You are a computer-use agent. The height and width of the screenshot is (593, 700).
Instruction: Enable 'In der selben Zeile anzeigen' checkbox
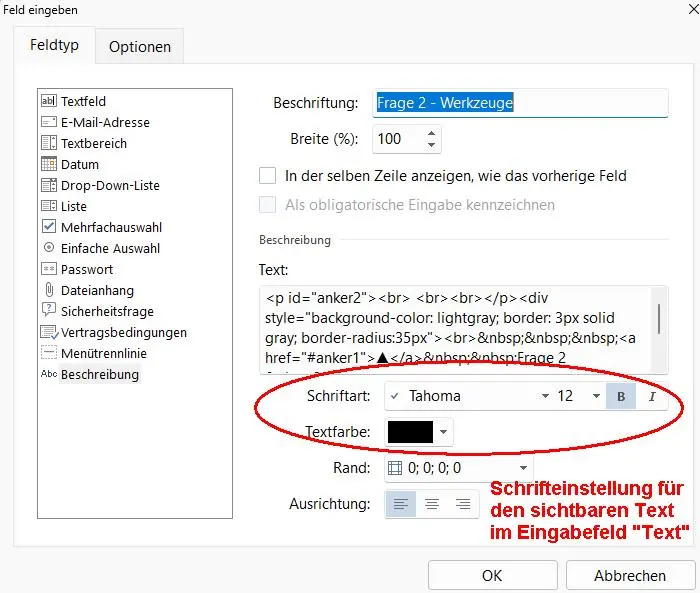[267, 176]
